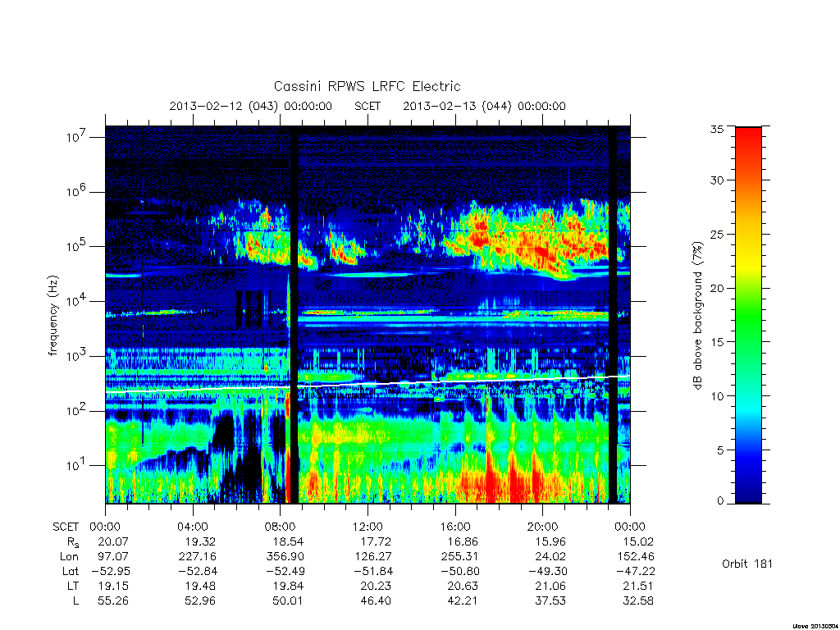Click the 'SCET' label between the dates
This screenshot has width=840, height=630.
click(x=367, y=106)
